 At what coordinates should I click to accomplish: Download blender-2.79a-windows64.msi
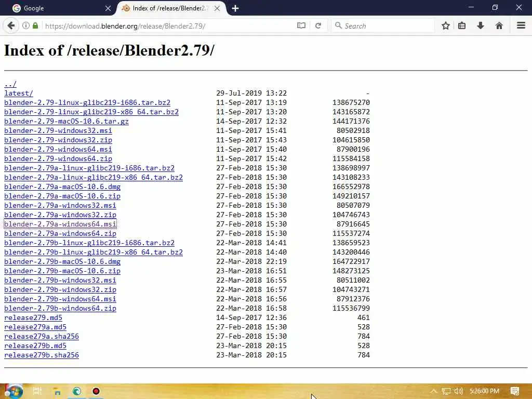(x=60, y=224)
